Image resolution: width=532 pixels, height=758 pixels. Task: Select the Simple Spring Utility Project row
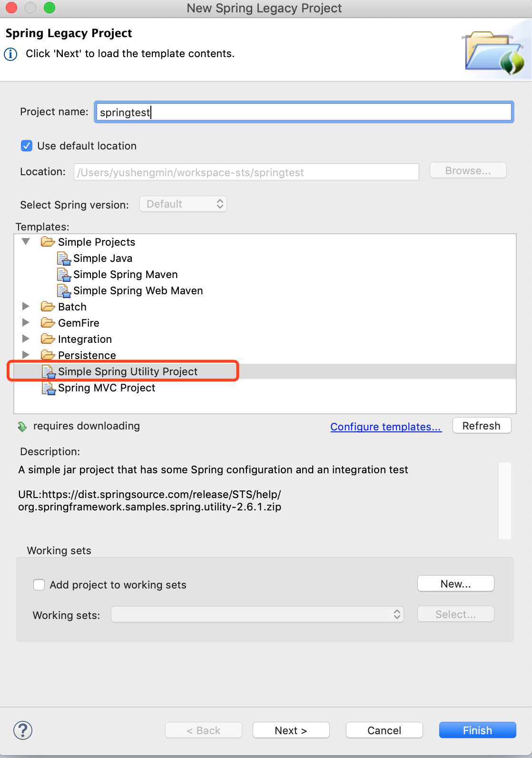coord(265,372)
